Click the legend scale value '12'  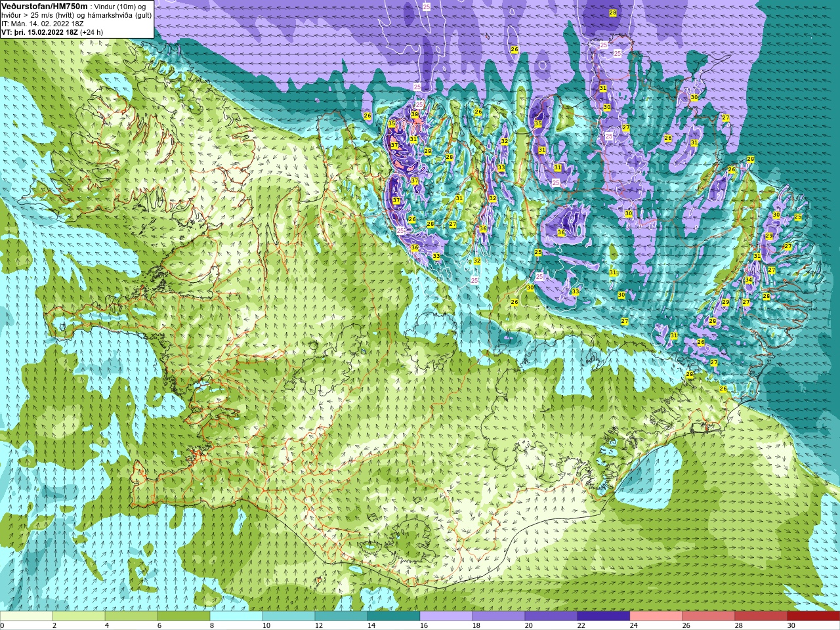coord(319,626)
